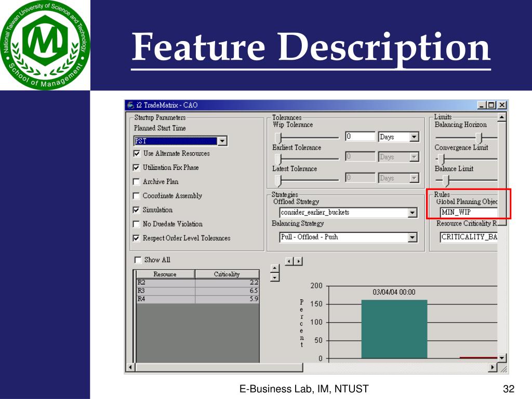Screen dimensions: 532x399
Task: Close the i2 TradeMatrix CAO window
Action: (x=502, y=105)
